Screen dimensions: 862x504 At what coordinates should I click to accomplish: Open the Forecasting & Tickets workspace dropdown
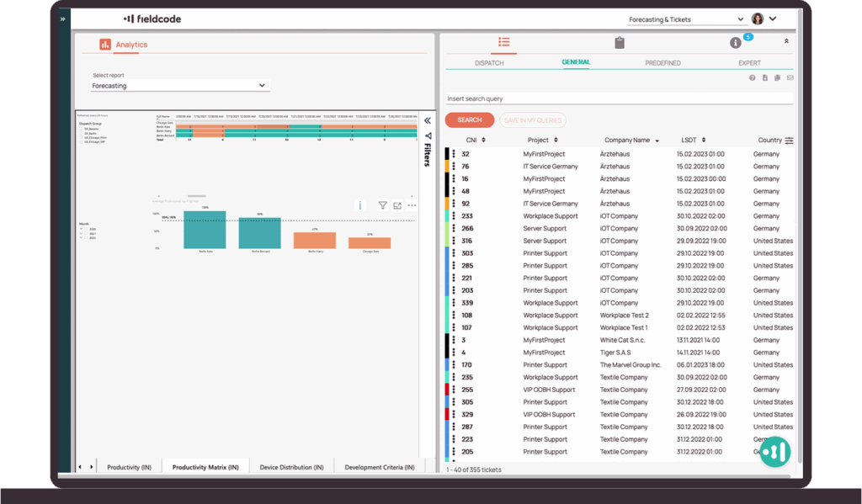pyautogui.click(x=685, y=19)
